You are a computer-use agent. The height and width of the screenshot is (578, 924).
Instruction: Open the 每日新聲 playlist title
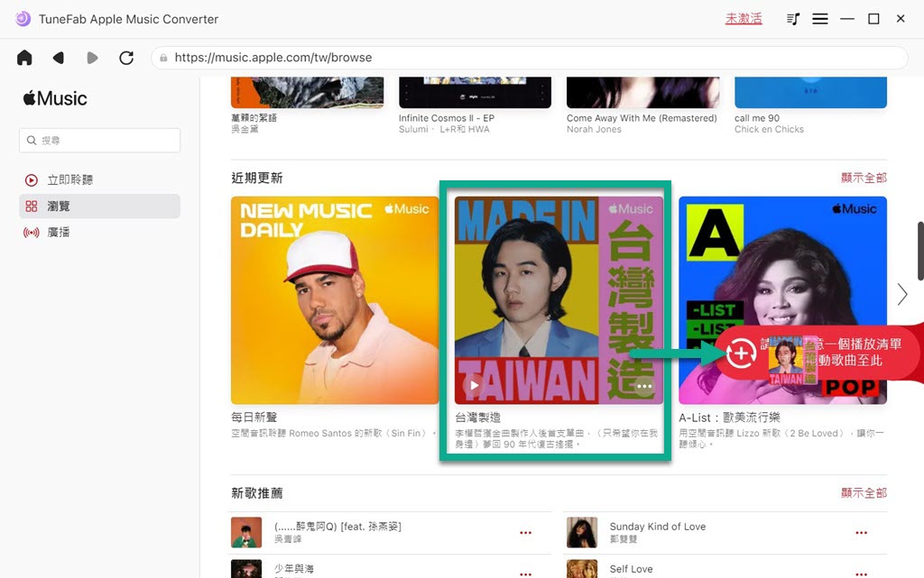(254, 417)
